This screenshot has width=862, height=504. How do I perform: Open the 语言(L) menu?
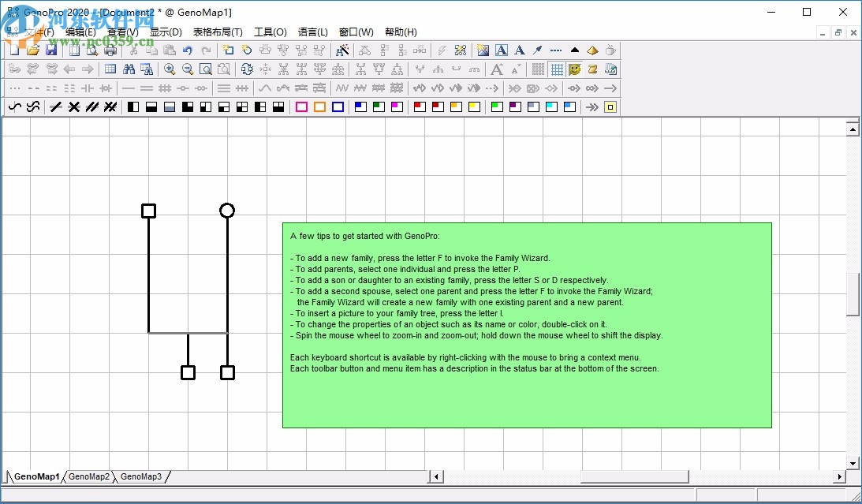(312, 32)
